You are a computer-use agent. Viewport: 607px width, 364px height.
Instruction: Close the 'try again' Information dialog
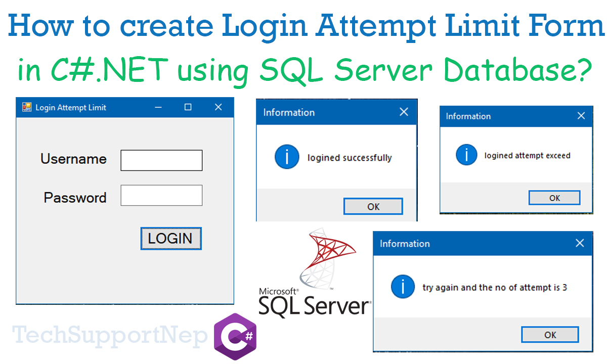pos(580,243)
